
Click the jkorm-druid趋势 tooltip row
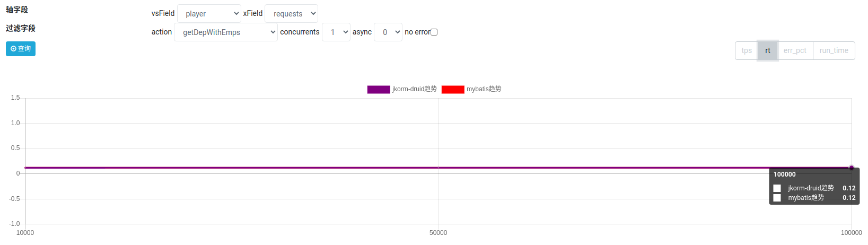[x=814, y=188]
